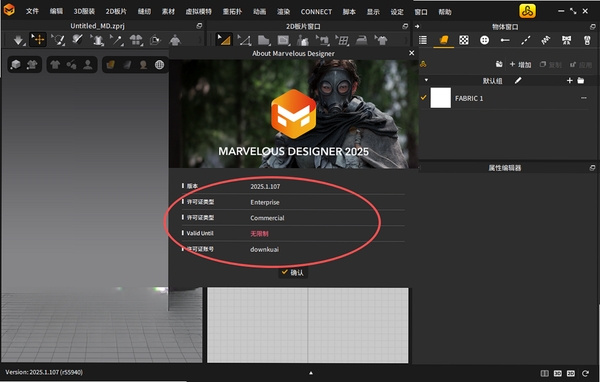
Task: Open the Button tab icon
Action: [x=484, y=40]
